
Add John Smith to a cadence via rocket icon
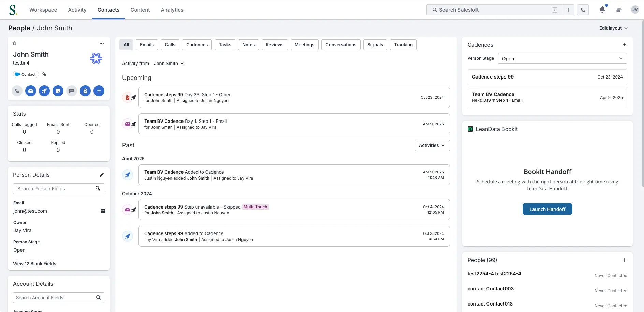coord(44,91)
